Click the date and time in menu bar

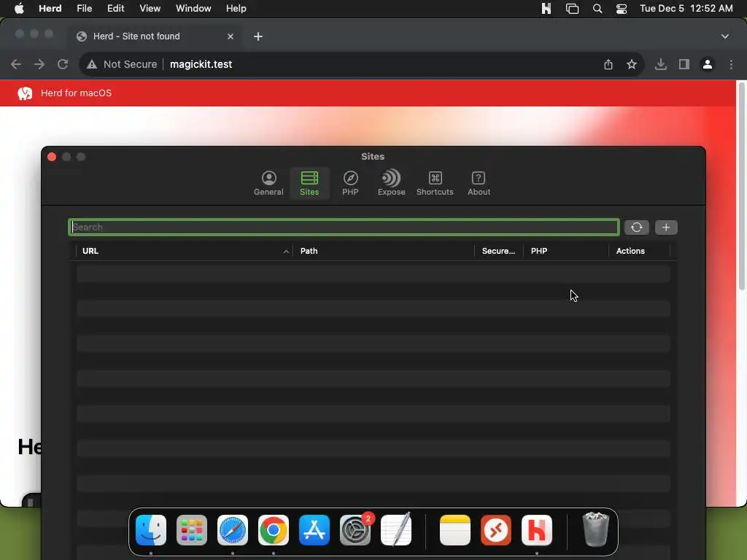[686, 9]
